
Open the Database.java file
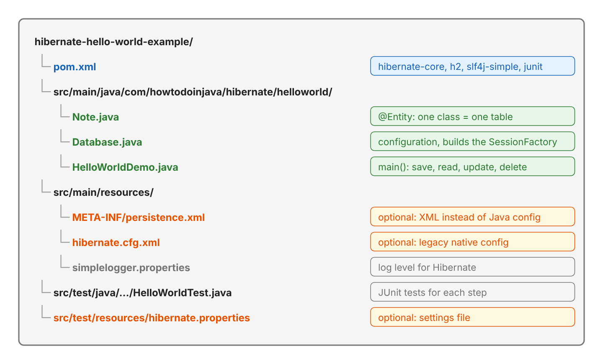(107, 142)
